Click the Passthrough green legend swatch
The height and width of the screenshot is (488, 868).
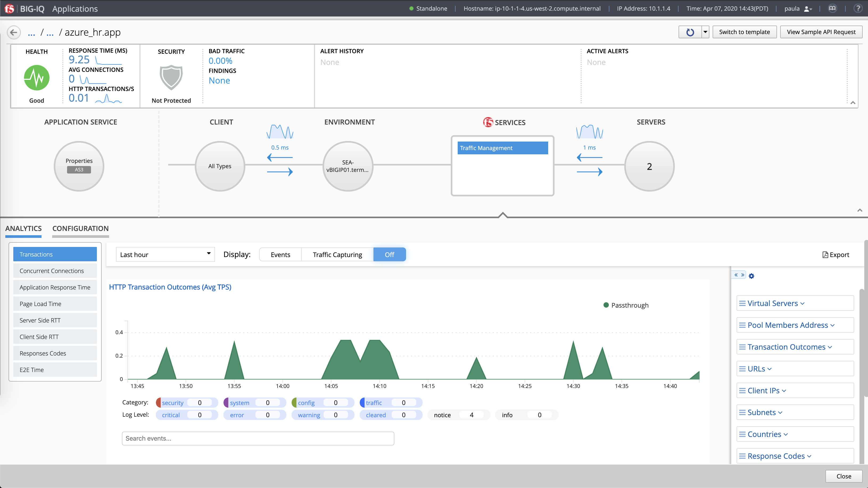pyautogui.click(x=606, y=305)
